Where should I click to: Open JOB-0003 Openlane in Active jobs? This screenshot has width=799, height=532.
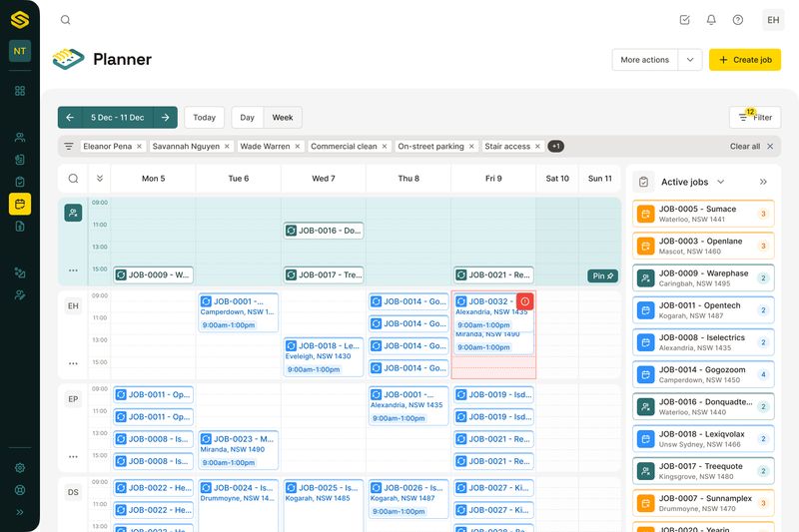click(x=703, y=246)
